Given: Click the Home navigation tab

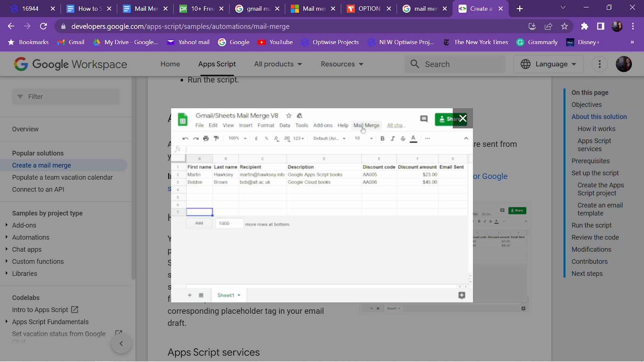Looking at the screenshot, I should 170,64.
